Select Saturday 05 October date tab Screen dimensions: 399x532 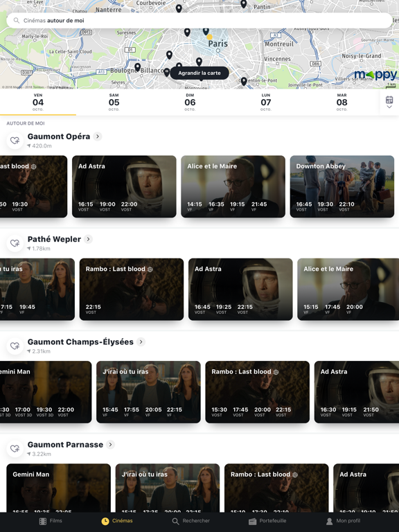(x=114, y=102)
